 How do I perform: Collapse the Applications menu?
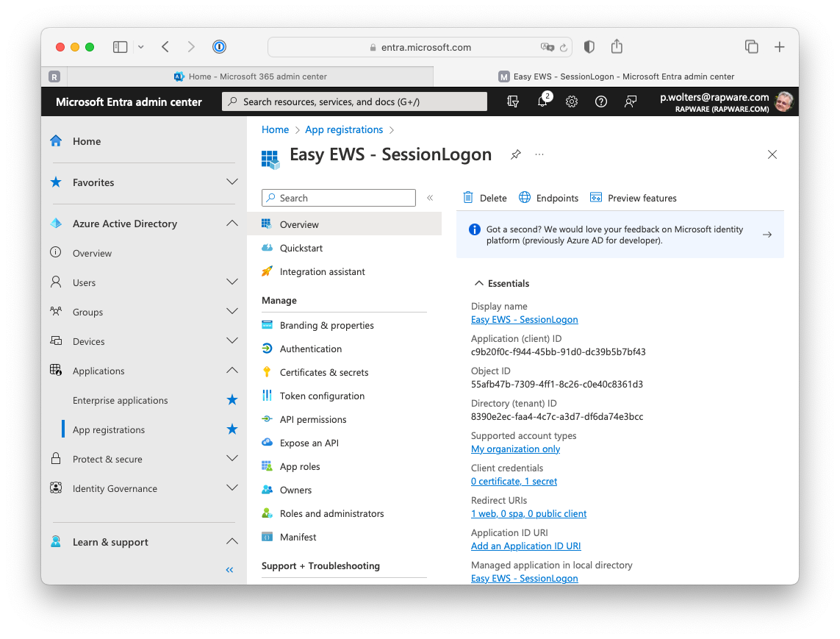point(232,371)
